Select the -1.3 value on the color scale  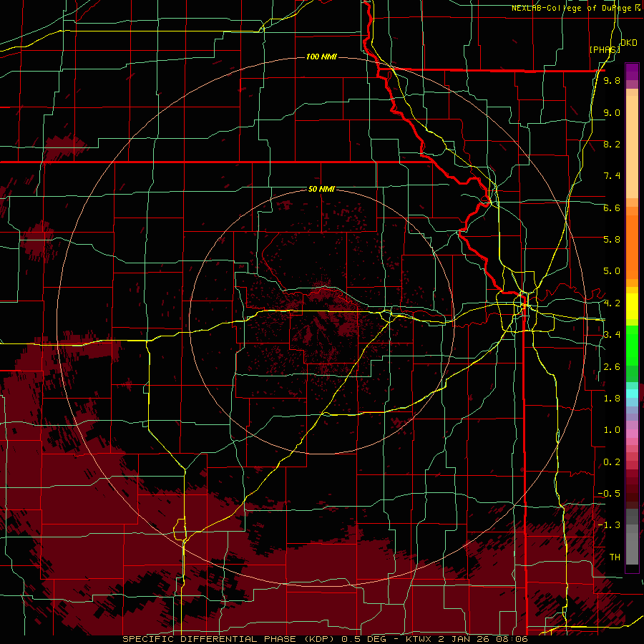pos(609,525)
